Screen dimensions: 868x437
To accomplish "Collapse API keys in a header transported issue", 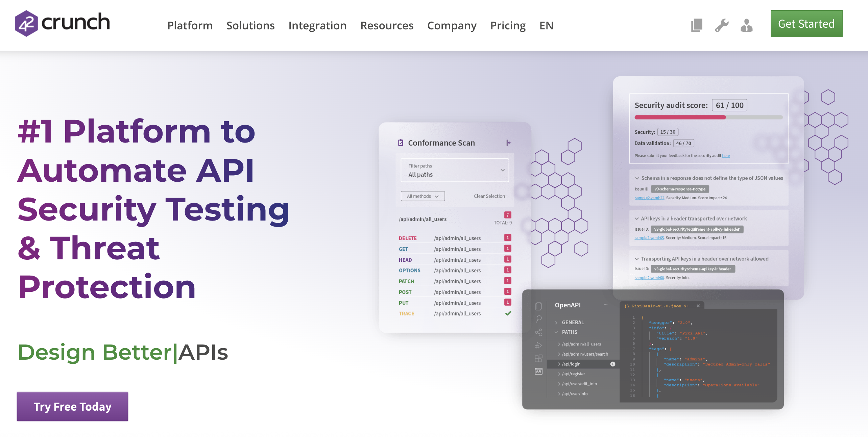I will [x=637, y=218].
